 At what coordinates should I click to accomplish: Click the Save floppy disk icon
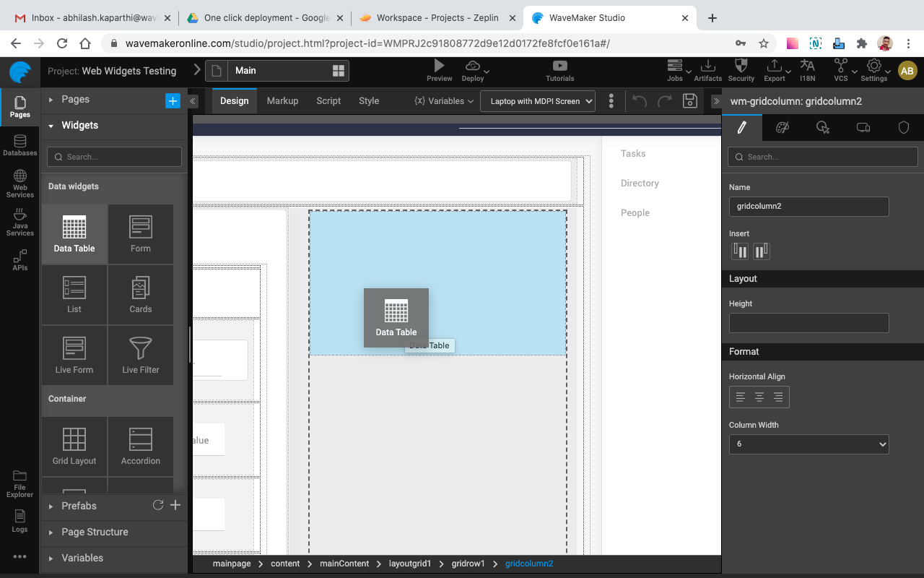690,100
